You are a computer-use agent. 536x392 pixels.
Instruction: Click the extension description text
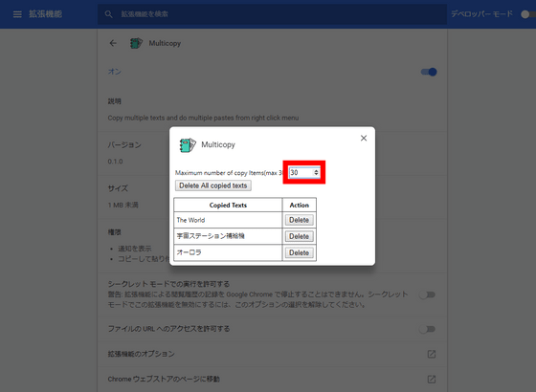[203, 118]
